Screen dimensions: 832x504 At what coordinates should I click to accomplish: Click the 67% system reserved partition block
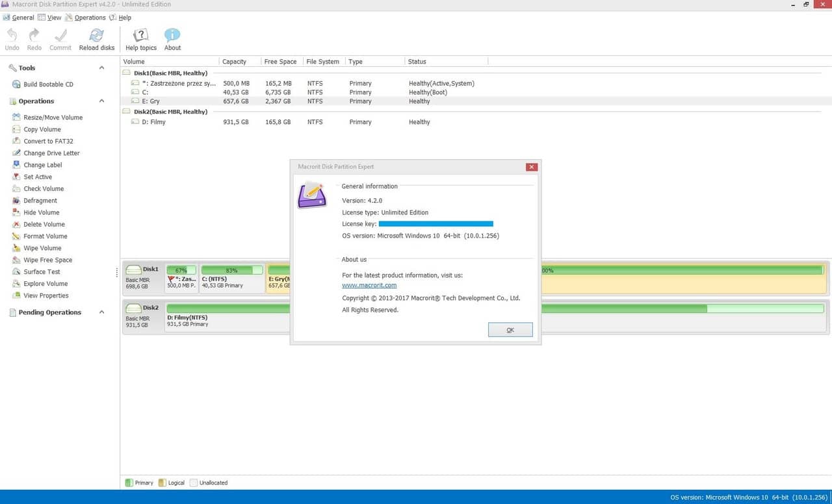(x=181, y=278)
